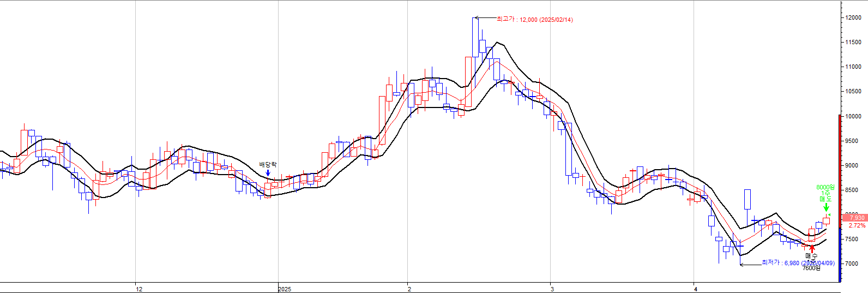Click the red-blue vertical price range bar
The image size is (868, 293).
[x=840, y=198]
